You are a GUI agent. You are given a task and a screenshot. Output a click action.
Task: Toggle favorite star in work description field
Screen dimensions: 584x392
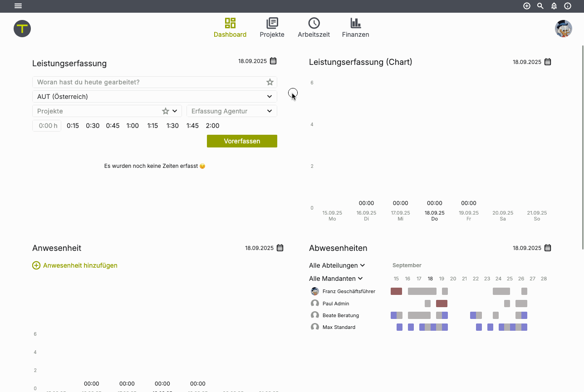(x=270, y=82)
